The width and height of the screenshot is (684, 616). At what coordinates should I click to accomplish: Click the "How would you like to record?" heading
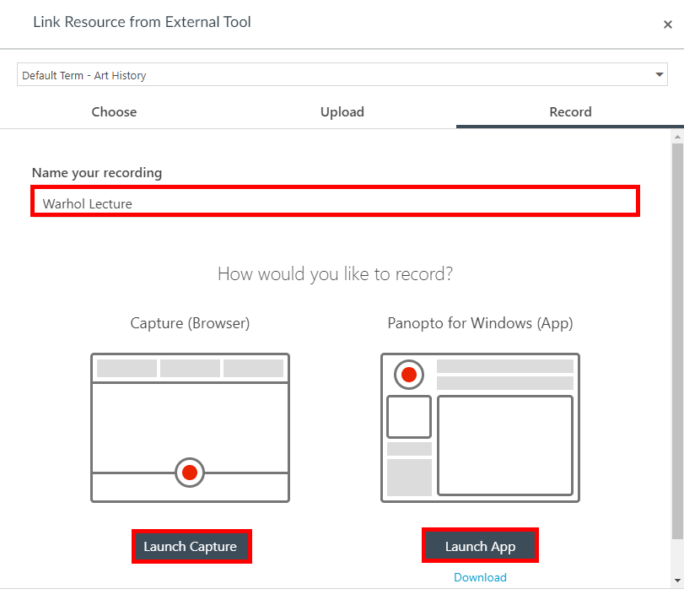(x=335, y=274)
